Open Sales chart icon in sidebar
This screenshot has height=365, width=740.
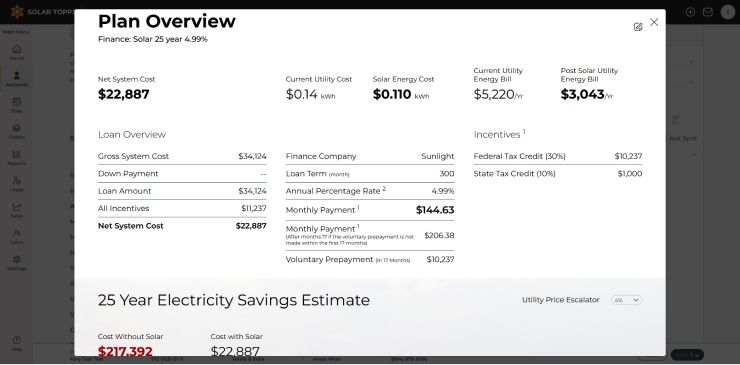[x=17, y=210]
